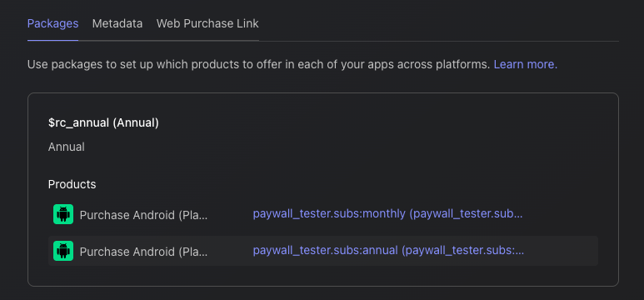Click the Products heading
The width and height of the screenshot is (644, 300).
(72, 184)
